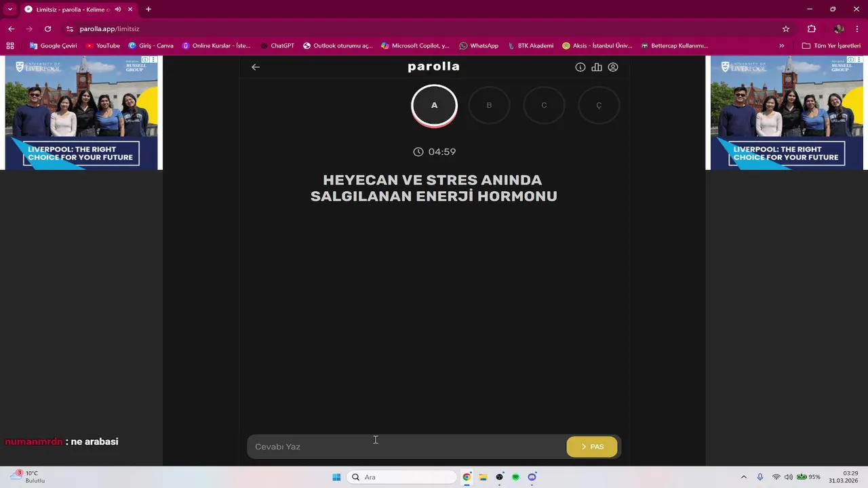Image resolution: width=868 pixels, height=488 pixels.
Task: Go back using the parolla back arrow
Action: coord(256,67)
